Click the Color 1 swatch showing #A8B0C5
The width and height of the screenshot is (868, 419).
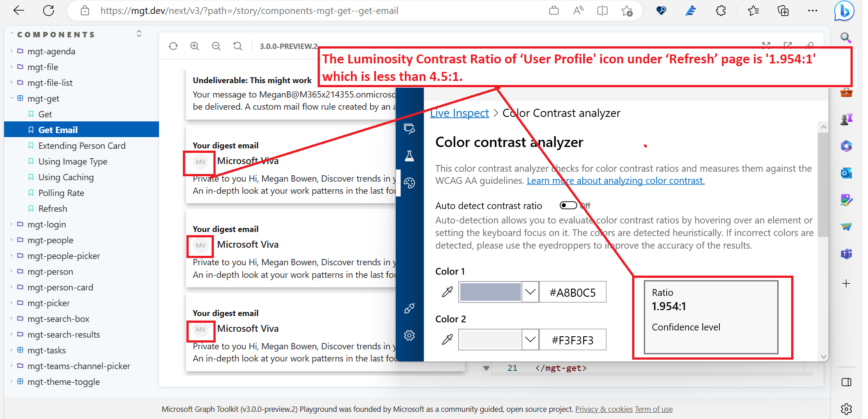[490, 292]
